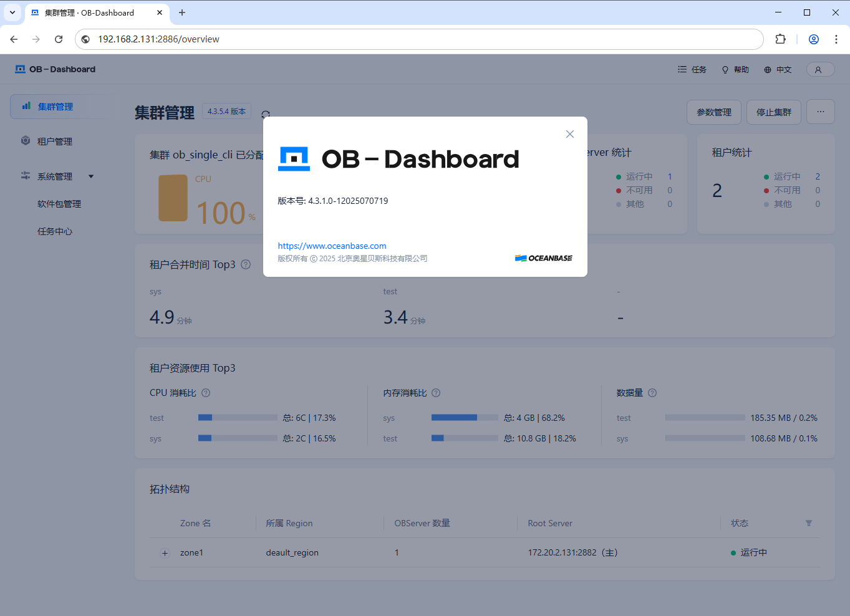Click help icon next to CPU 消耗比
This screenshot has height=616, width=850.
click(206, 393)
